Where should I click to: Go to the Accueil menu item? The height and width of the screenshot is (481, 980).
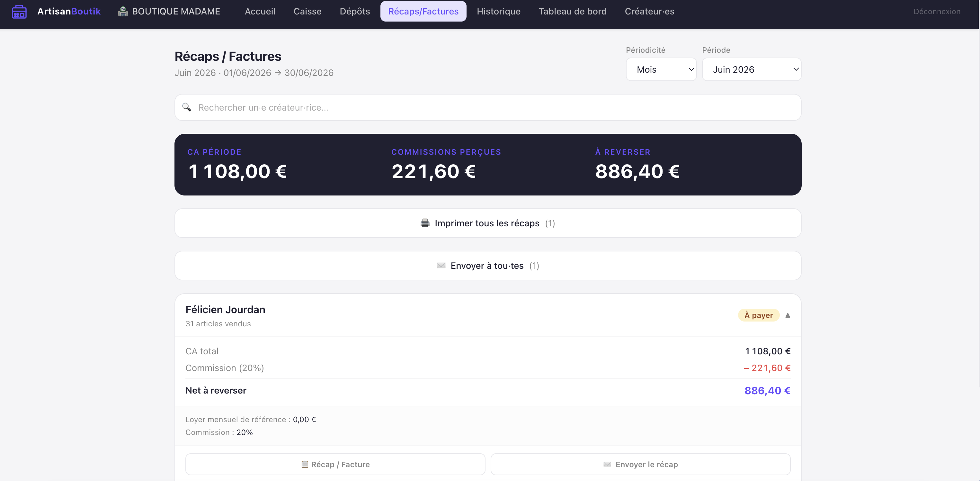point(260,12)
